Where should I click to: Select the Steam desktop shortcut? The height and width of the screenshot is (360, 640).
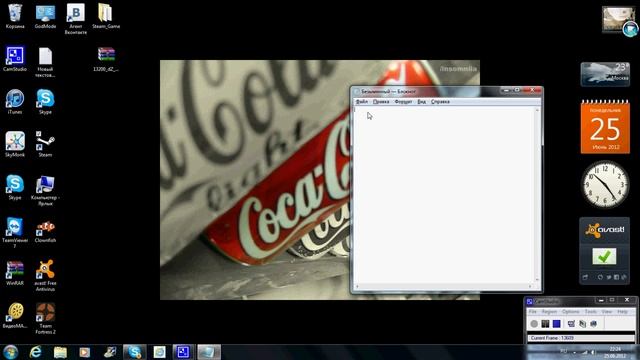point(45,145)
